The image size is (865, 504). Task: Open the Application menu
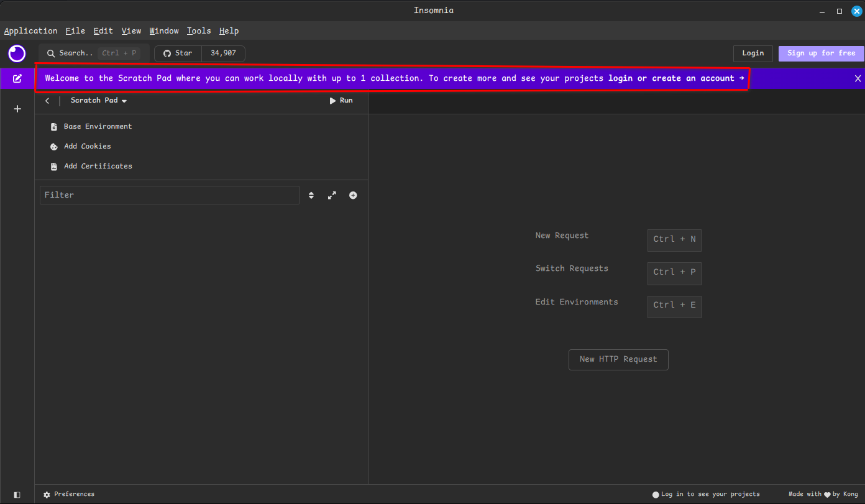tap(30, 30)
